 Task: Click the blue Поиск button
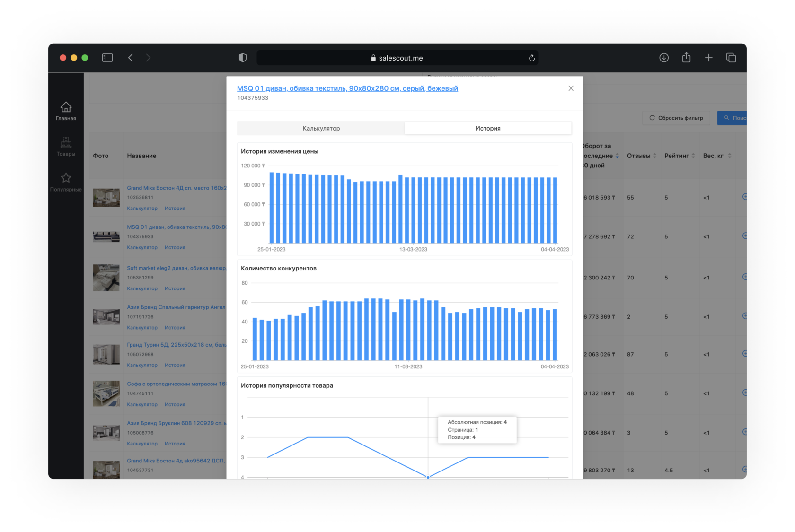732,118
